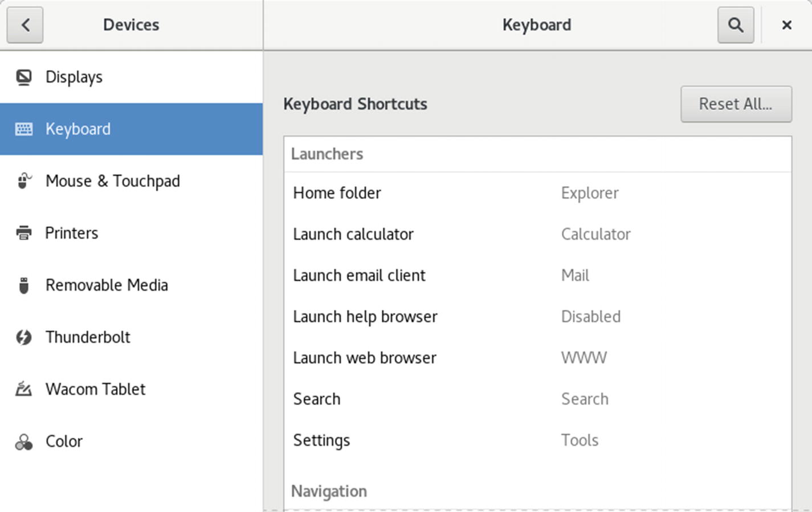Open Mouse & Touchpad settings
This screenshot has width=812, height=512.
pyautogui.click(x=131, y=181)
